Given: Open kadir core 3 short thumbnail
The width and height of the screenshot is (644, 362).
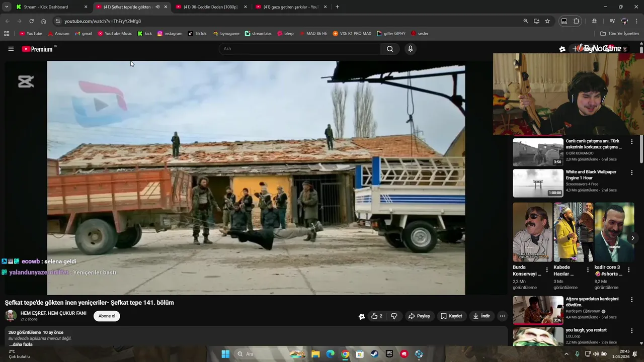Looking at the screenshot, I should point(614,232).
